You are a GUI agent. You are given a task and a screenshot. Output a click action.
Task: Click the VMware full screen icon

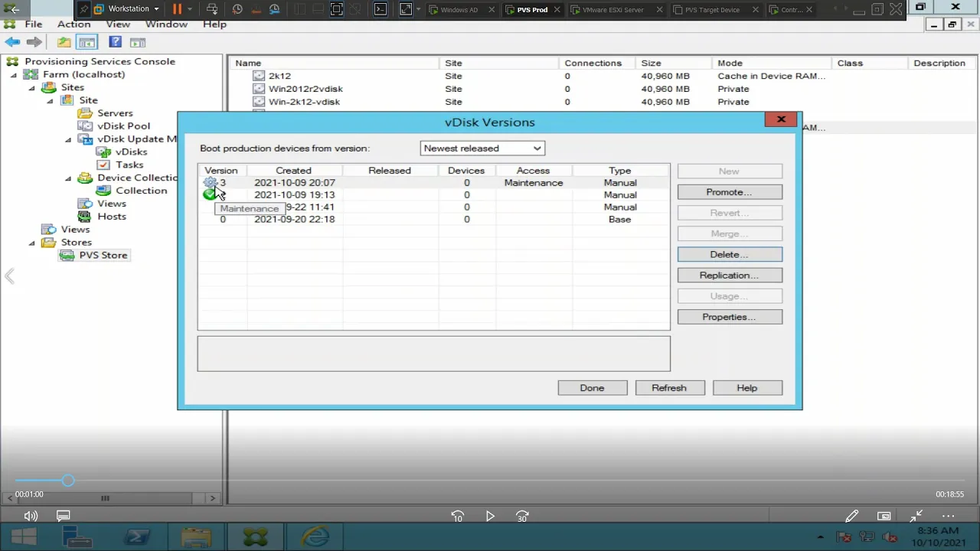tap(337, 9)
